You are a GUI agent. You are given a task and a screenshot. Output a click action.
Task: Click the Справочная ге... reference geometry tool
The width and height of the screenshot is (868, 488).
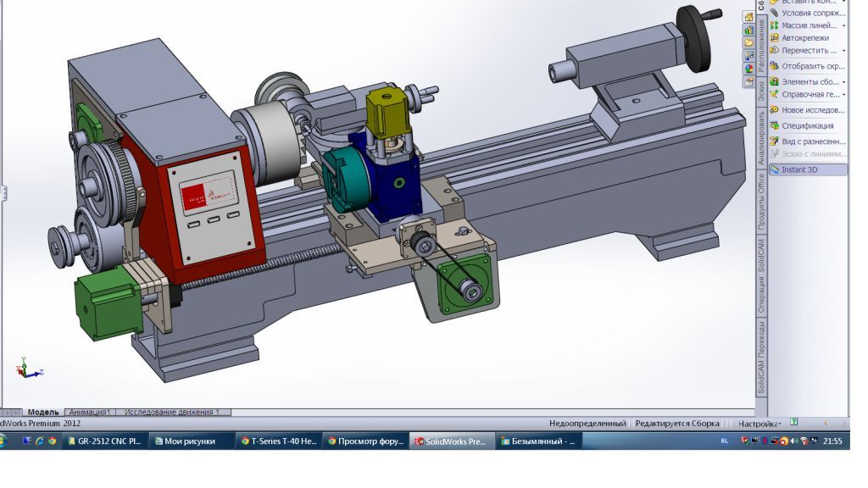click(805, 94)
